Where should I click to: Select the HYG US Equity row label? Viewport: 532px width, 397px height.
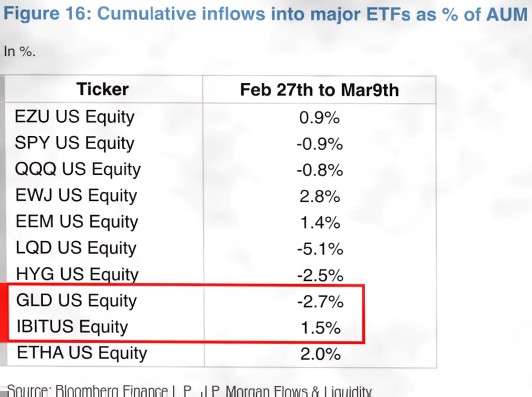pos(77,274)
